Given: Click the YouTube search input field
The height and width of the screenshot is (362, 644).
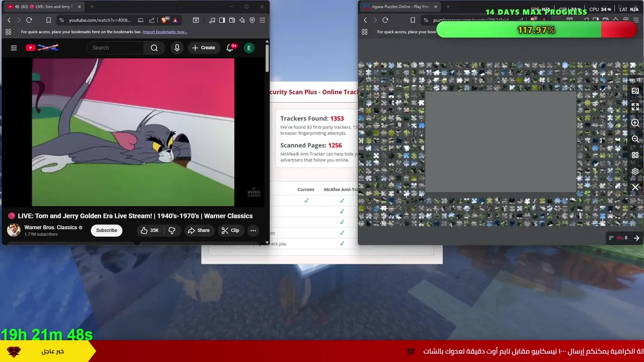Looking at the screenshot, I should (x=116, y=48).
